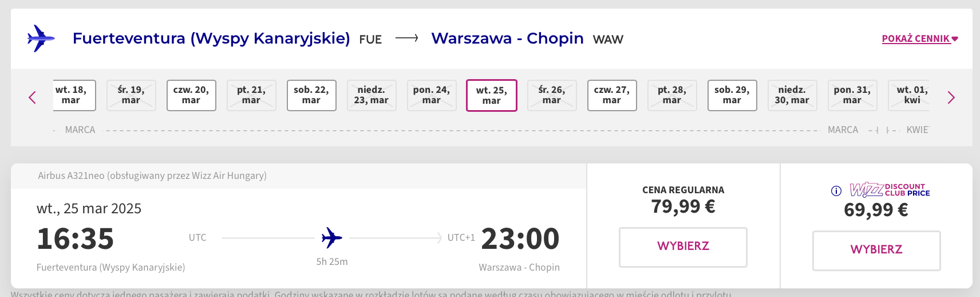Click the 23:00 arrival time

tap(520, 239)
